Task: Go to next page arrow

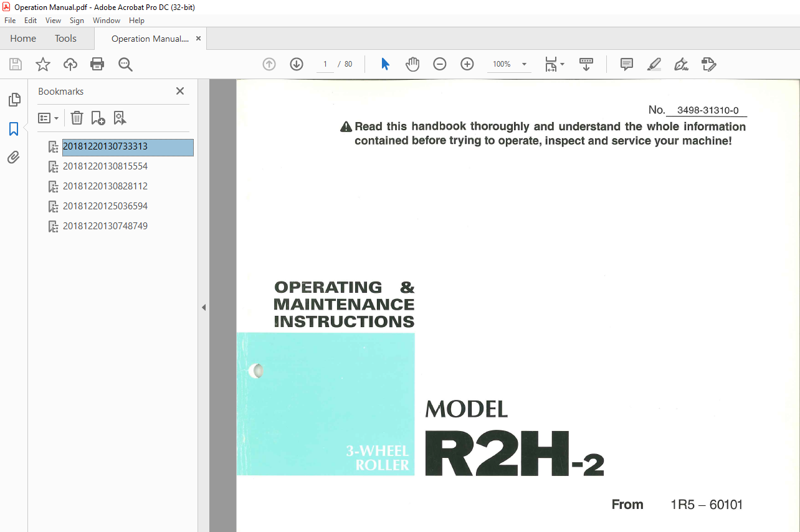Action: (x=297, y=64)
